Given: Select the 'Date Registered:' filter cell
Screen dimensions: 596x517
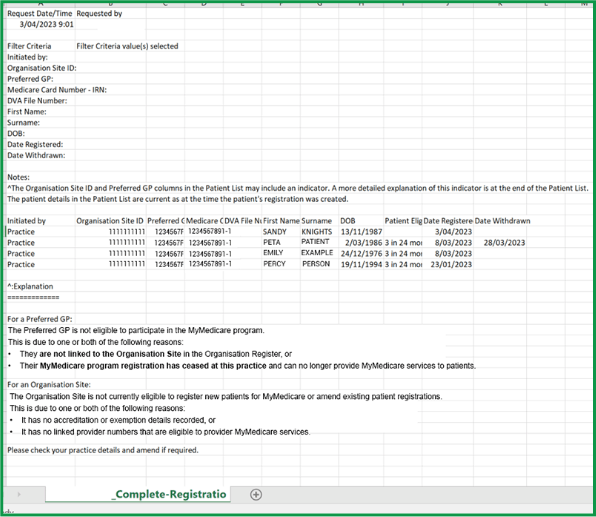Looking at the screenshot, I should pos(35,145).
